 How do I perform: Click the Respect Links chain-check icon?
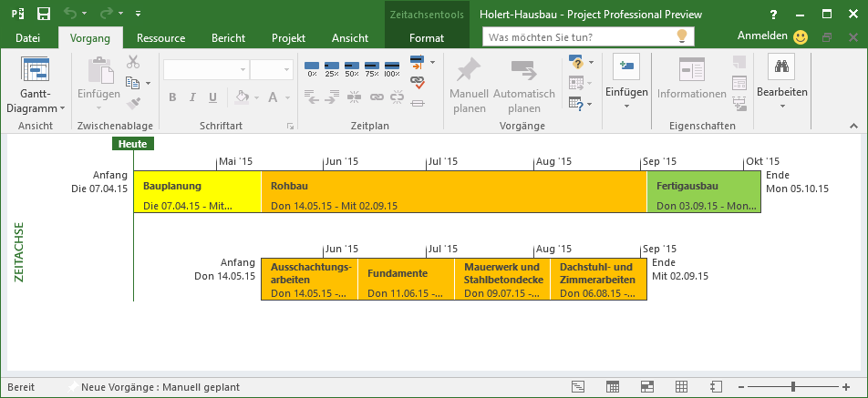tap(418, 82)
